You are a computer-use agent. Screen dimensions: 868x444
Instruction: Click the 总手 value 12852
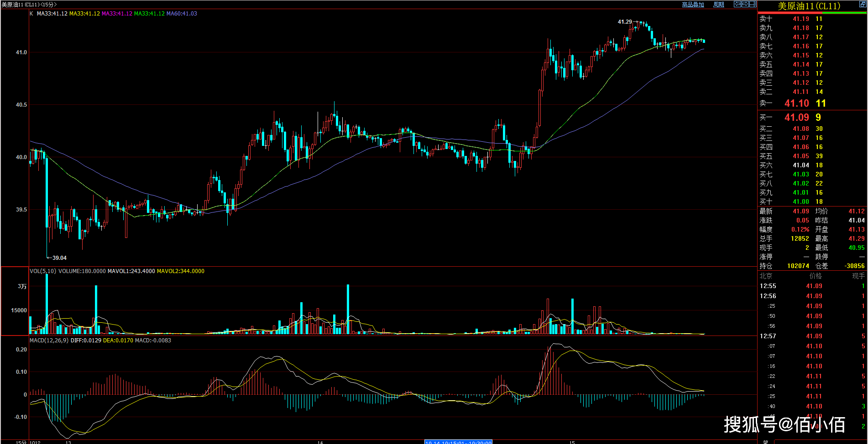tap(800, 238)
